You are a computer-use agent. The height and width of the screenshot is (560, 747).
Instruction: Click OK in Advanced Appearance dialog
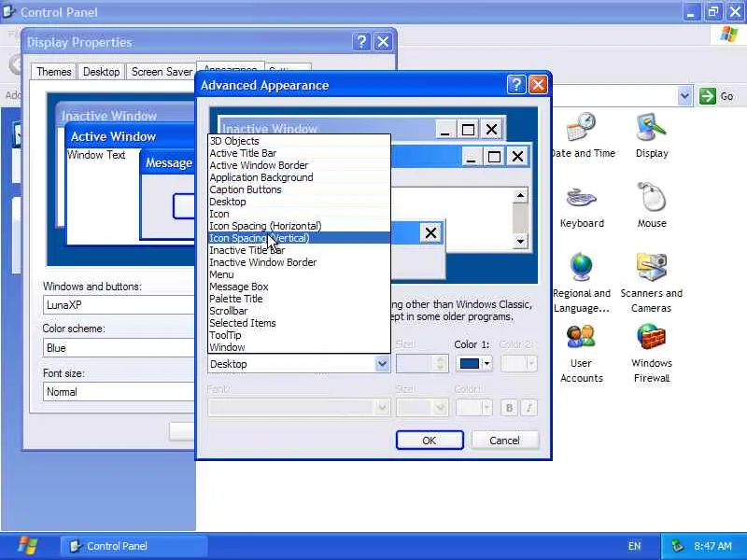tap(430, 440)
